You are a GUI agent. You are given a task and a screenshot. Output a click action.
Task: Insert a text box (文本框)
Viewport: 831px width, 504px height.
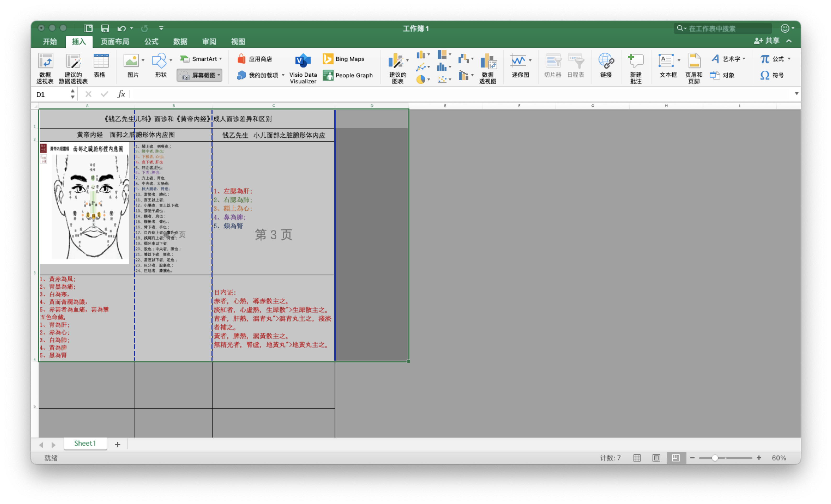(x=668, y=66)
